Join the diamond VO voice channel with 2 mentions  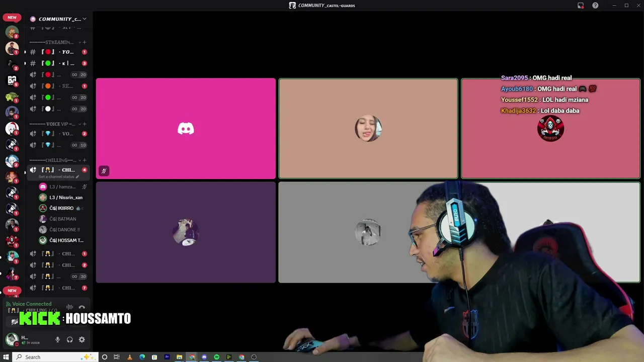point(58,134)
